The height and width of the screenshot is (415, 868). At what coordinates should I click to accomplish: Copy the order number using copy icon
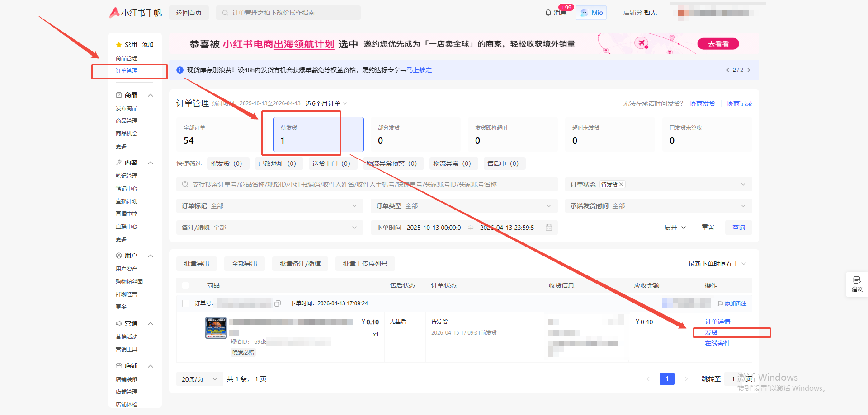[x=278, y=303]
